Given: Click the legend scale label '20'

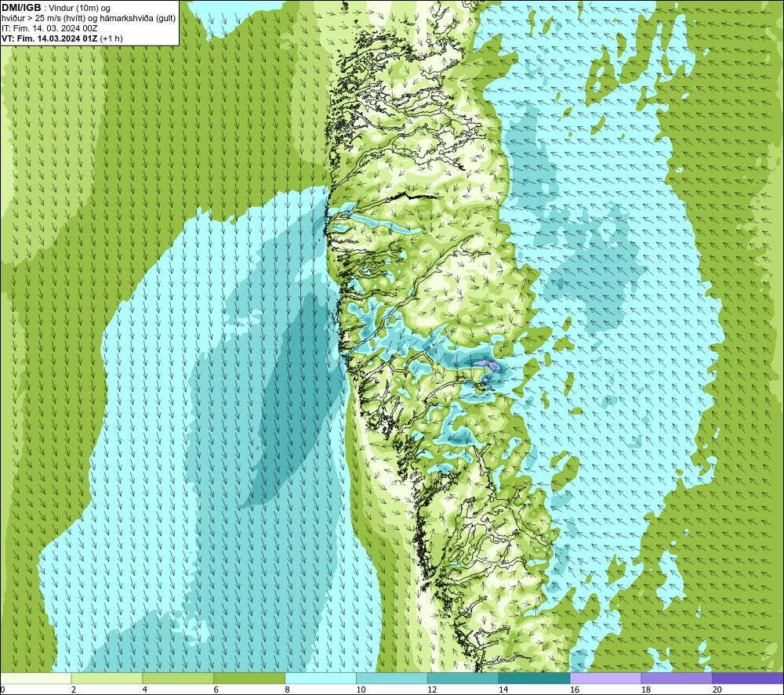Looking at the screenshot, I should coord(717,690).
